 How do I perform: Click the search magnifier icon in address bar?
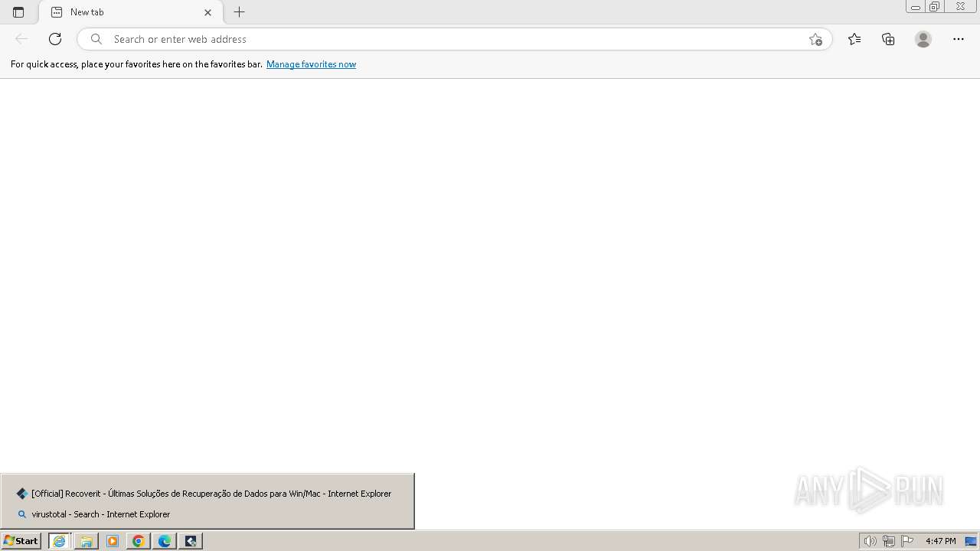(x=96, y=39)
